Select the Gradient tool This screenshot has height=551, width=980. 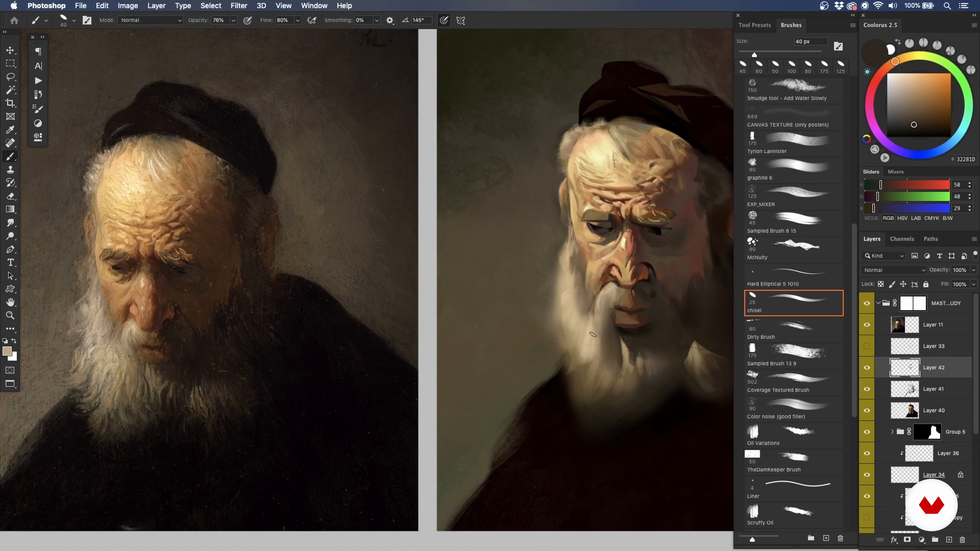click(x=10, y=209)
